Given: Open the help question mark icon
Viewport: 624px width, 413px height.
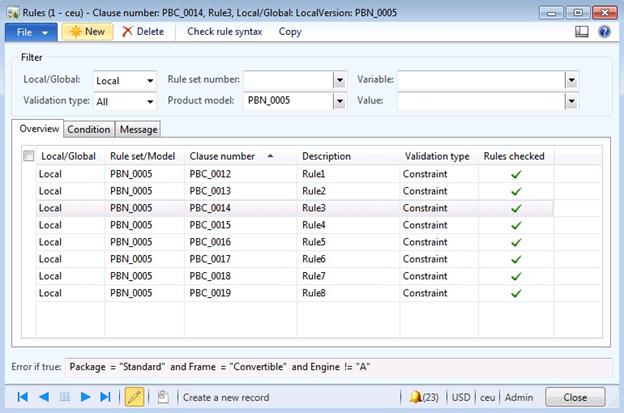Looking at the screenshot, I should pos(604,31).
